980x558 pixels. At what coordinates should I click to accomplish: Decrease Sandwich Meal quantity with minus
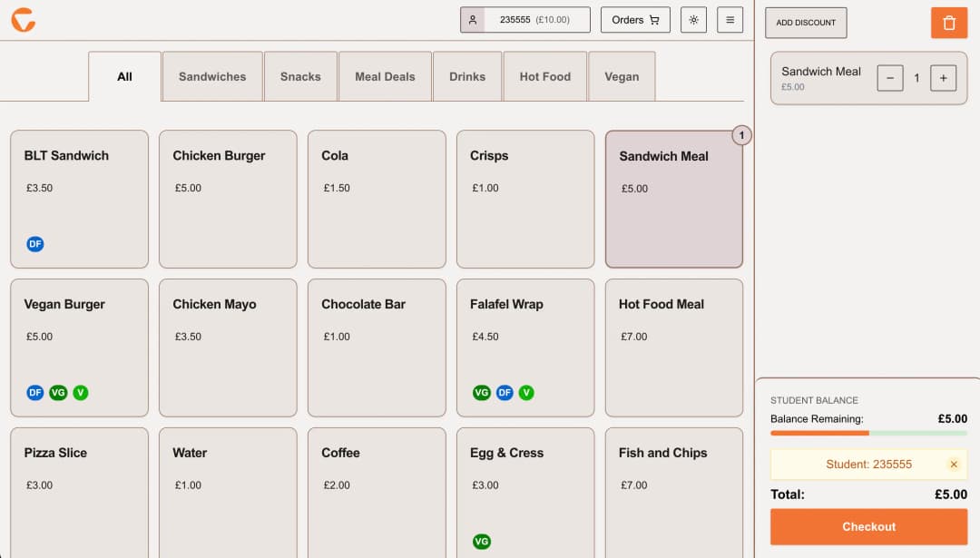click(890, 78)
